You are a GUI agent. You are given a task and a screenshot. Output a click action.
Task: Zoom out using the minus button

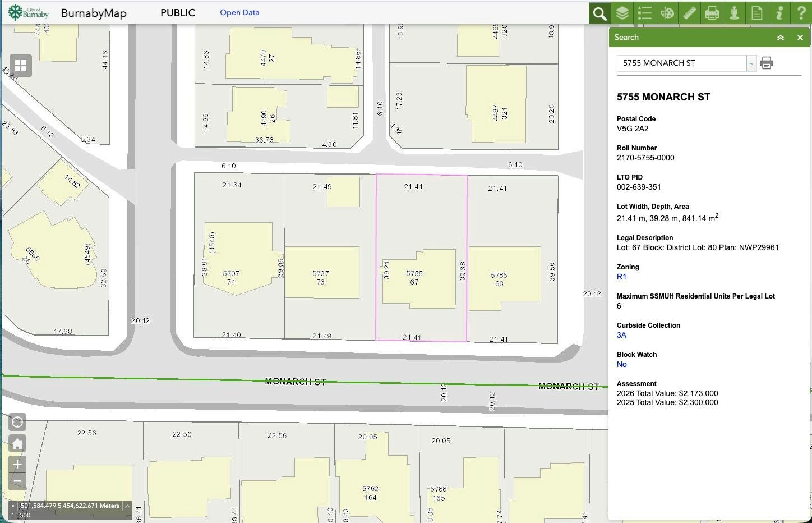[x=17, y=481]
